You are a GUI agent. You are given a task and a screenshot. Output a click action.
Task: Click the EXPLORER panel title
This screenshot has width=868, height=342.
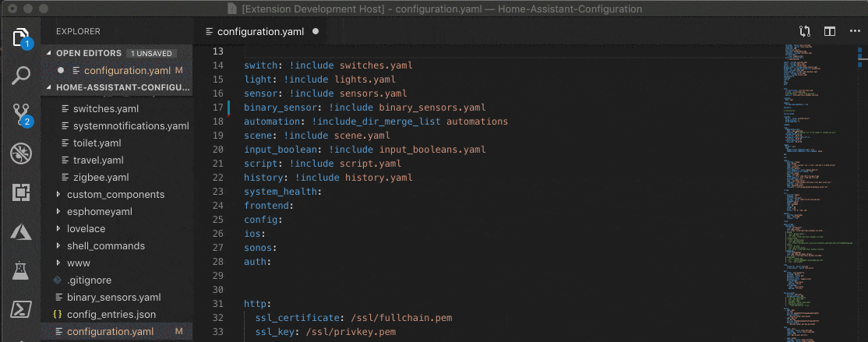[78, 31]
